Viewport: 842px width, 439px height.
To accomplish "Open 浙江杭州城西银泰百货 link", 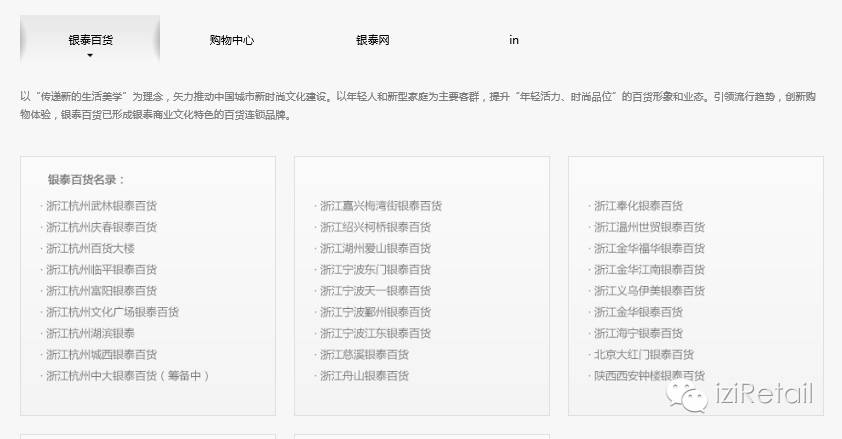I will tap(101, 355).
